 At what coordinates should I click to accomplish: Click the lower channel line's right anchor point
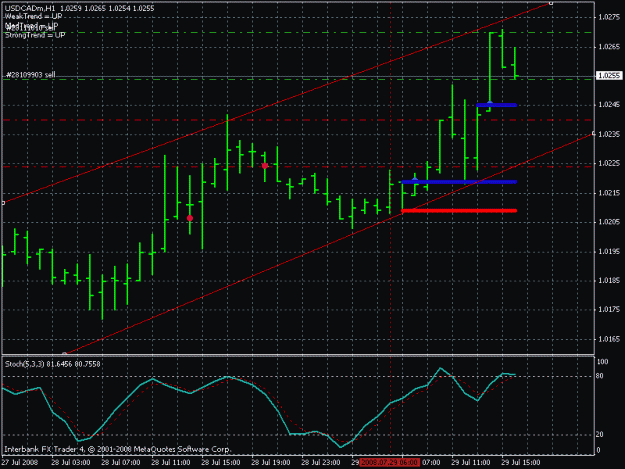click(593, 134)
